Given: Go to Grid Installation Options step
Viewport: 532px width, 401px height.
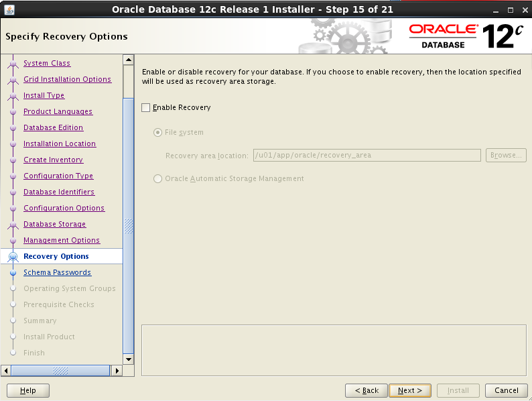Looking at the screenshot, I should coord(68,79).
